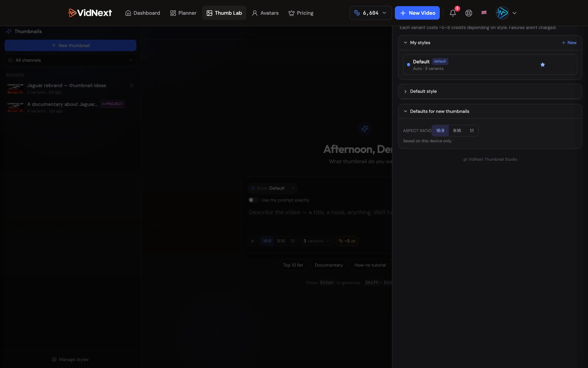Click the Saved on this device only note
The height and width of the screenshot is (368, 588).
pos(427,141)
